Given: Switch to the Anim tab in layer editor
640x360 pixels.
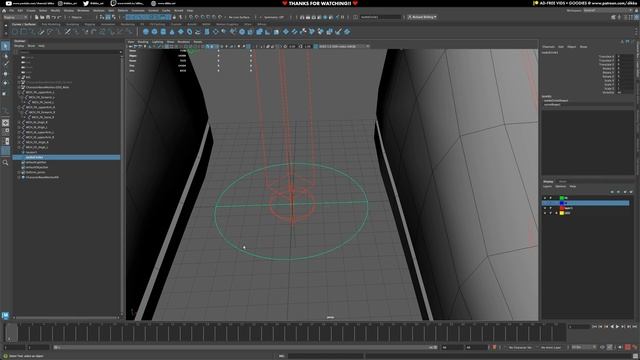Looking at the screenshot, I should pyautogui.click(x=562, y=182).
